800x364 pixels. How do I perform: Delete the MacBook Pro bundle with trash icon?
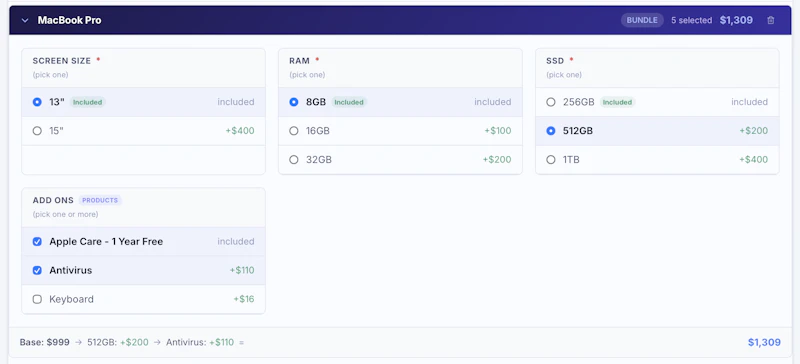point(770,20)
